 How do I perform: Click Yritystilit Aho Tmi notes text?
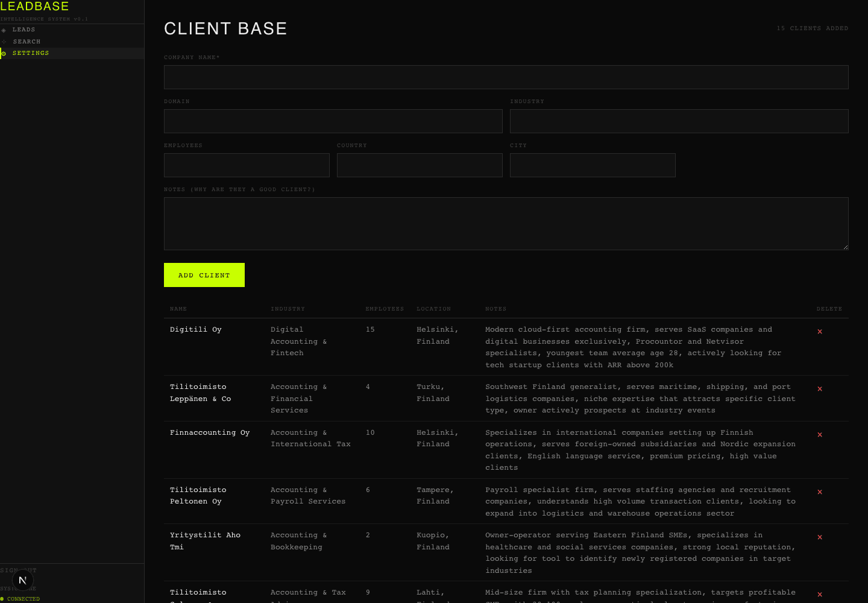640,553
